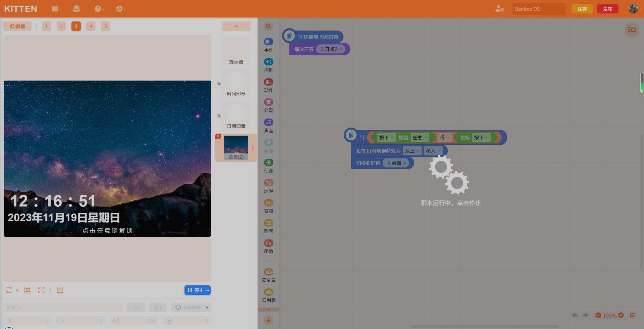Open the 事件 block category
This screenshot has width=644, height=329.
269,45
